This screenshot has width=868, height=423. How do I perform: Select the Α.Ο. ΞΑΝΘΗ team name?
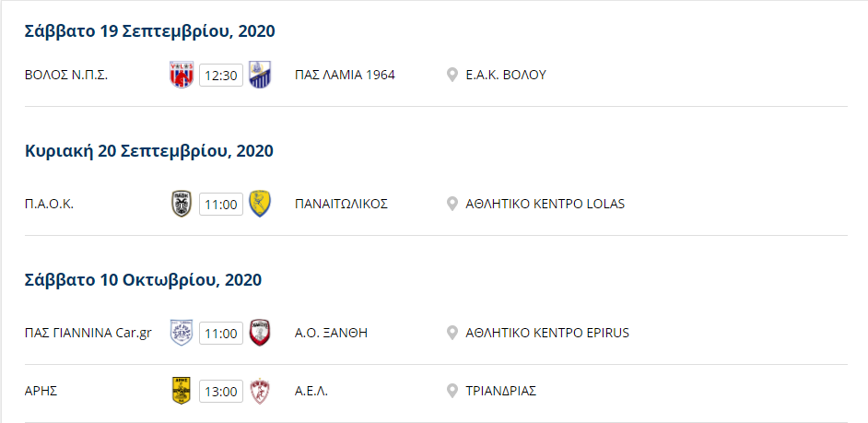(x=332, y=334)
